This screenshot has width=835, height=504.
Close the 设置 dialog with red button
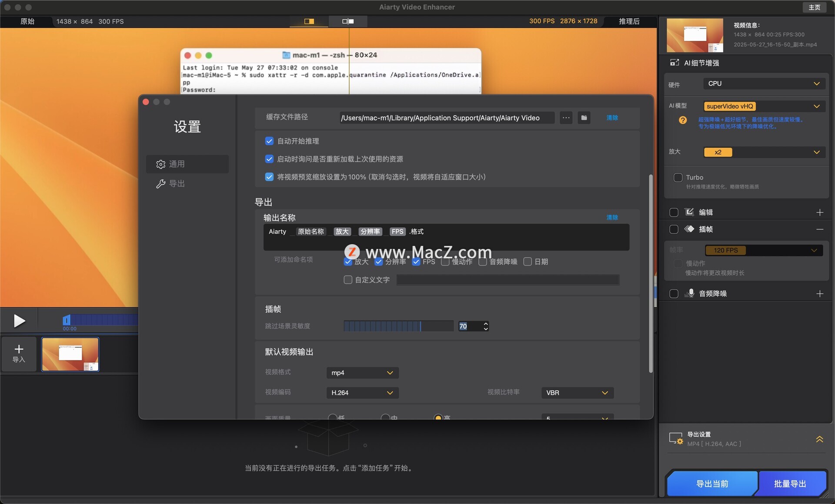146,102
